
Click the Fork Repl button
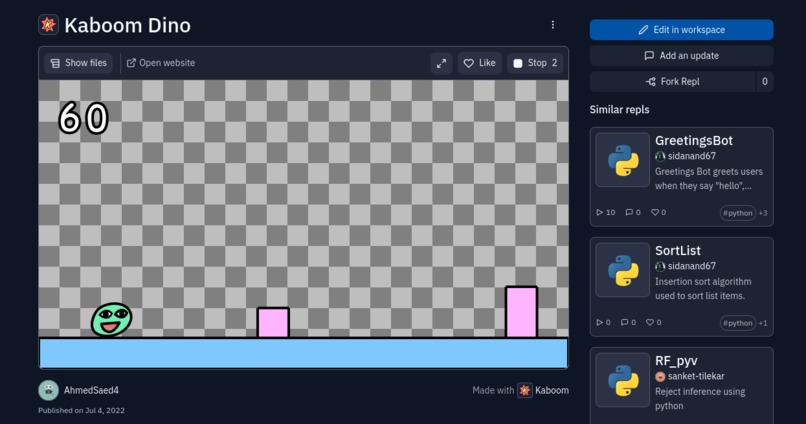point(673,81)
